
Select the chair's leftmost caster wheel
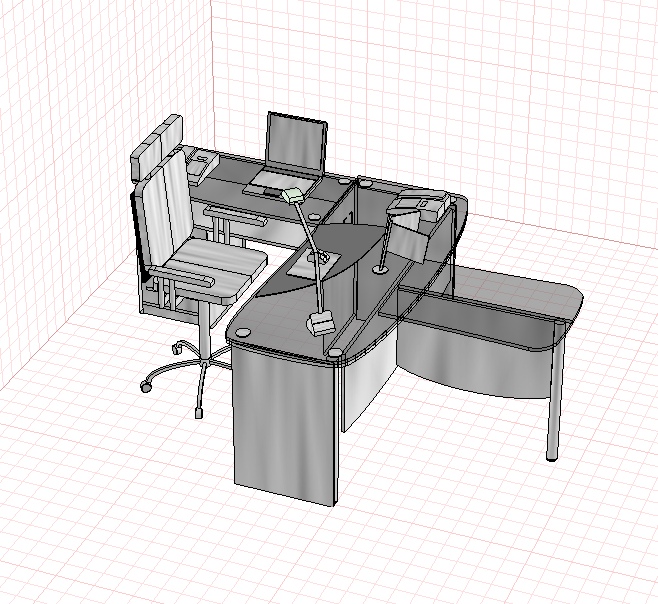pos(145,387)
